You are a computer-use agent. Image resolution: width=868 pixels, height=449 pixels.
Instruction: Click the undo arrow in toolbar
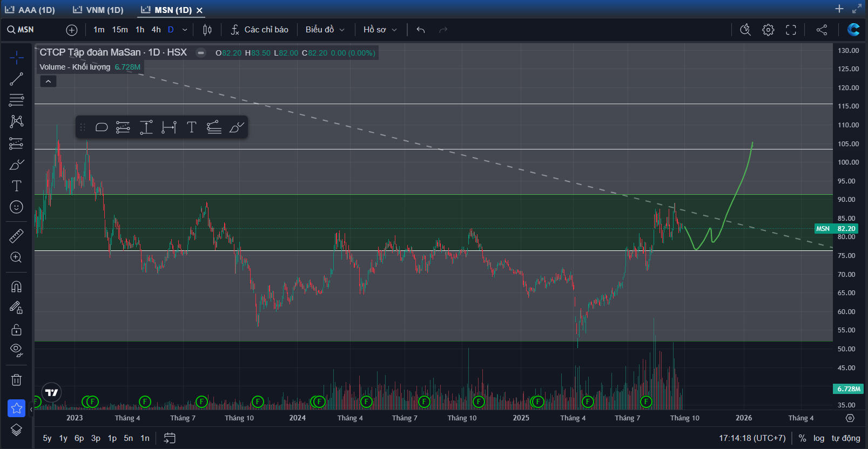(x=421, y=30)
